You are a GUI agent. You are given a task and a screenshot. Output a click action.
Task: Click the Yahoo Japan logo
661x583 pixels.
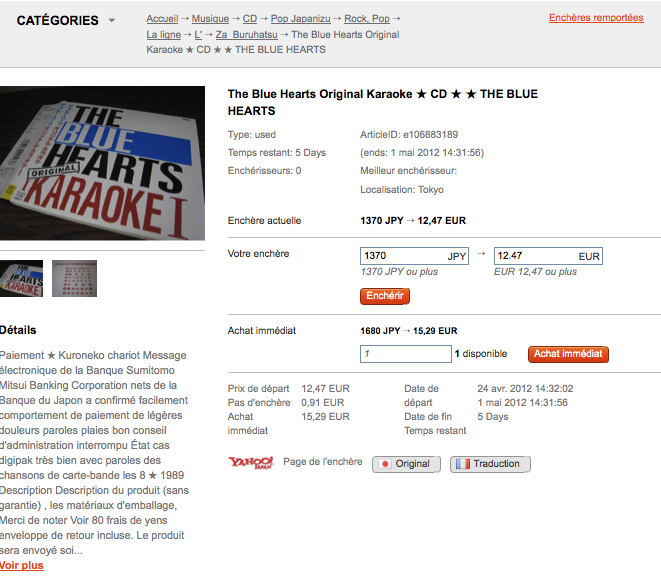[251, 462]
